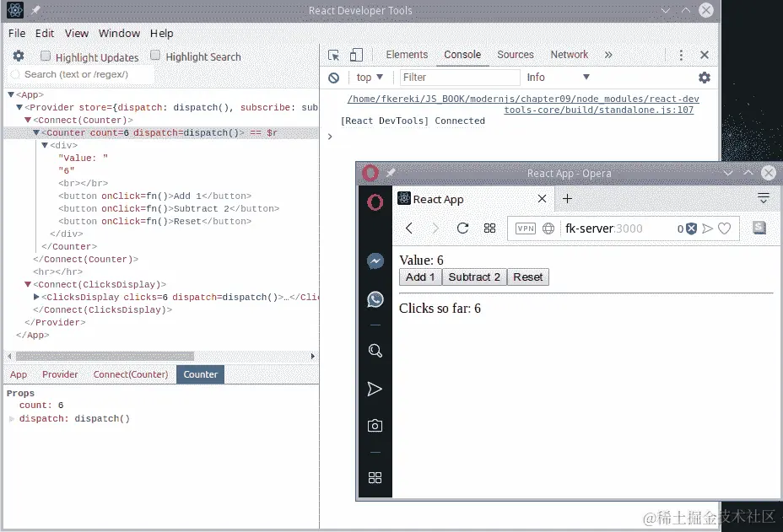783x532 pixels.
Task: Enable Highlight Updates checkbox
Action: pos(46,56)
